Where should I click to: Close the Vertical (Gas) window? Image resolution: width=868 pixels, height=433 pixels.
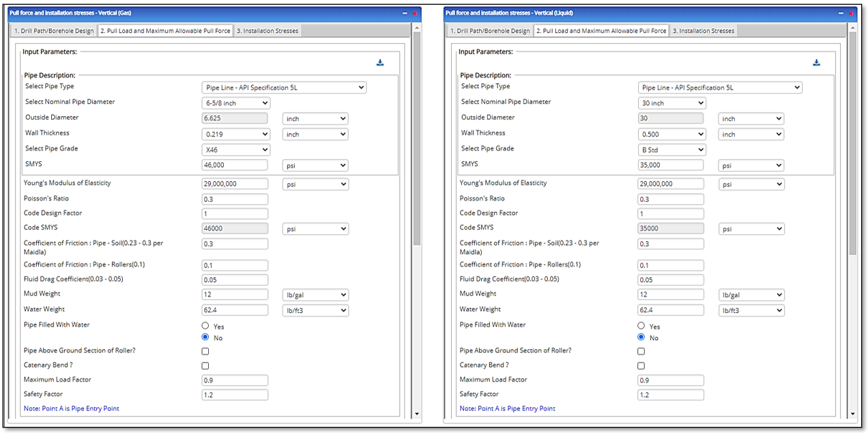click(415, 13)
